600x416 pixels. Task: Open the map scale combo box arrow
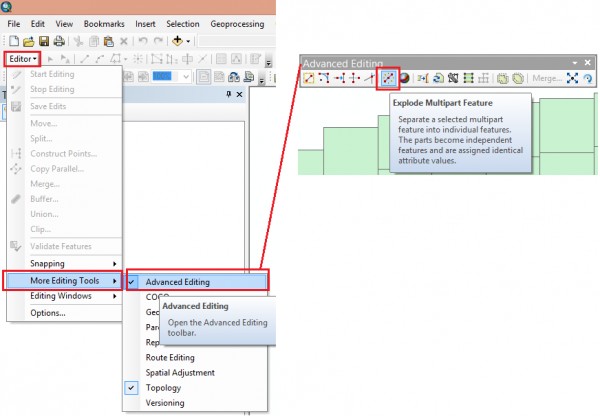pyautogui.click(x=186, y=77)
